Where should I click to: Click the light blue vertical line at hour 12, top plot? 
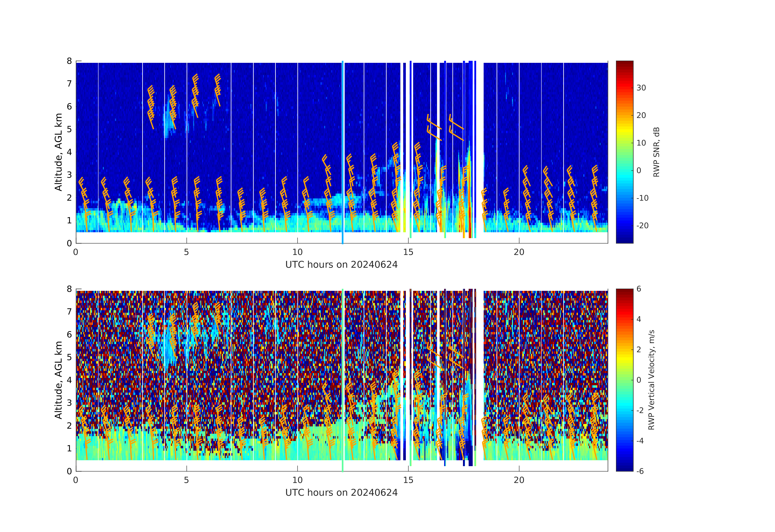coord(342,133)
